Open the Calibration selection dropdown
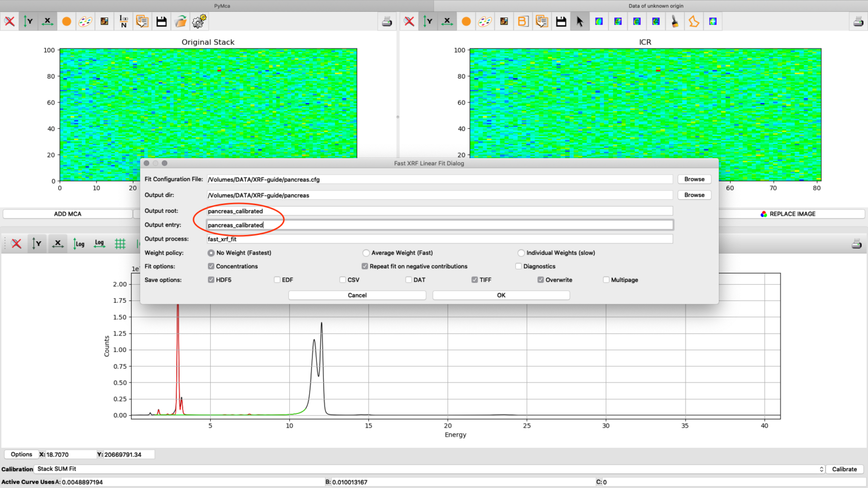Viewport: 868px width, 488px height. click(822, 469)
